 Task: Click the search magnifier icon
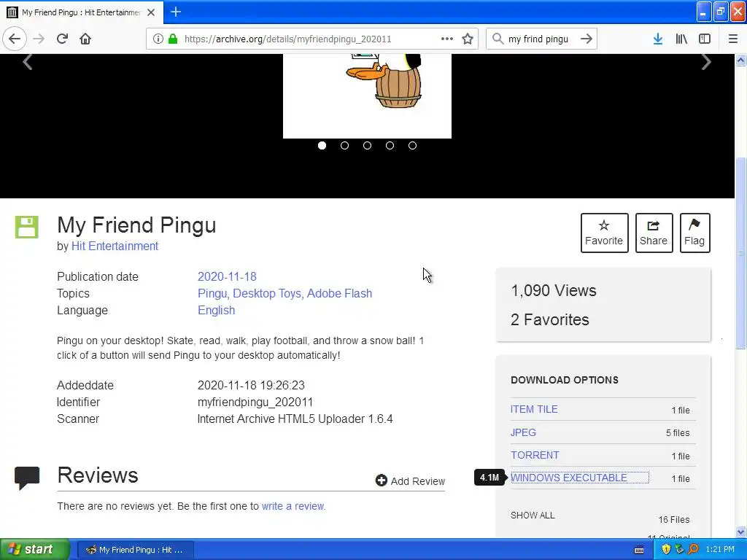(498, 39)
